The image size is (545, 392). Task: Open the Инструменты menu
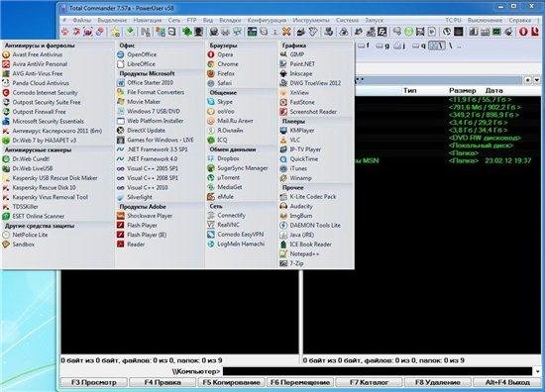[x=311, y=21]
